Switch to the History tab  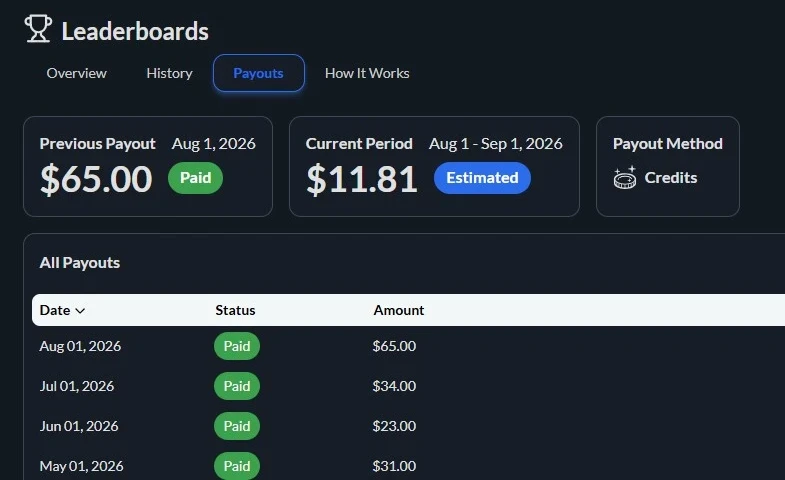pos(169,73)
